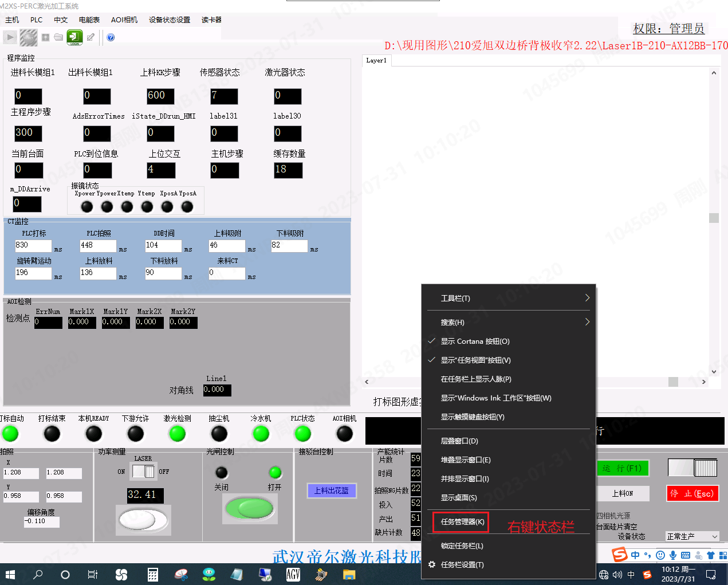Click the gray play icon in toolbar
Screen dimensions: 728x585
10,37
